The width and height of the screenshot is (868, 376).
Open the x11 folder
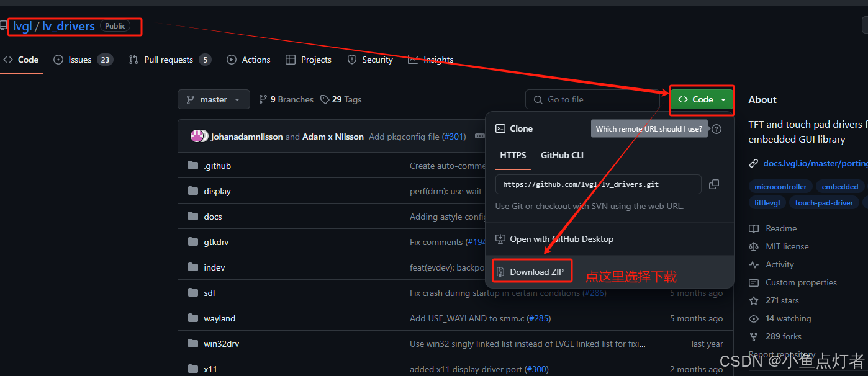[210, 369]
